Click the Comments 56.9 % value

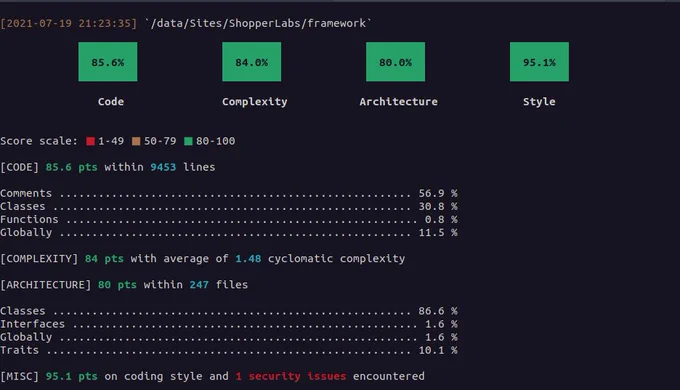[x=438, y=193]
